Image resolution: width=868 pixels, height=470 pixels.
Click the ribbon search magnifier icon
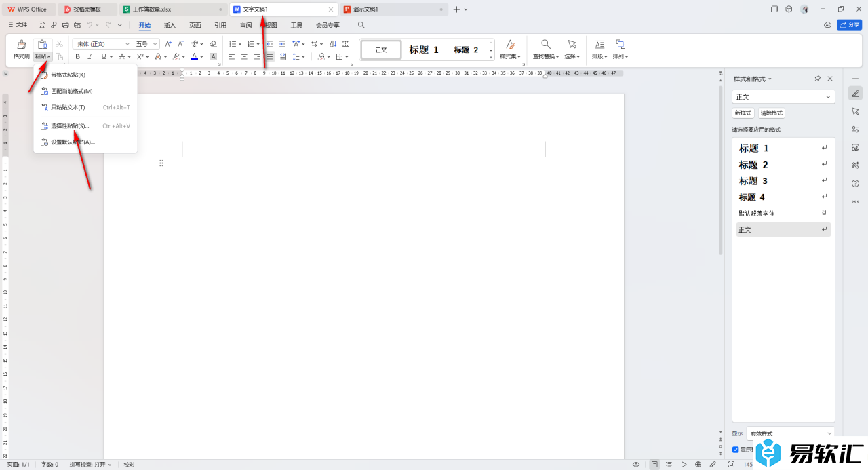click(361, 25)
